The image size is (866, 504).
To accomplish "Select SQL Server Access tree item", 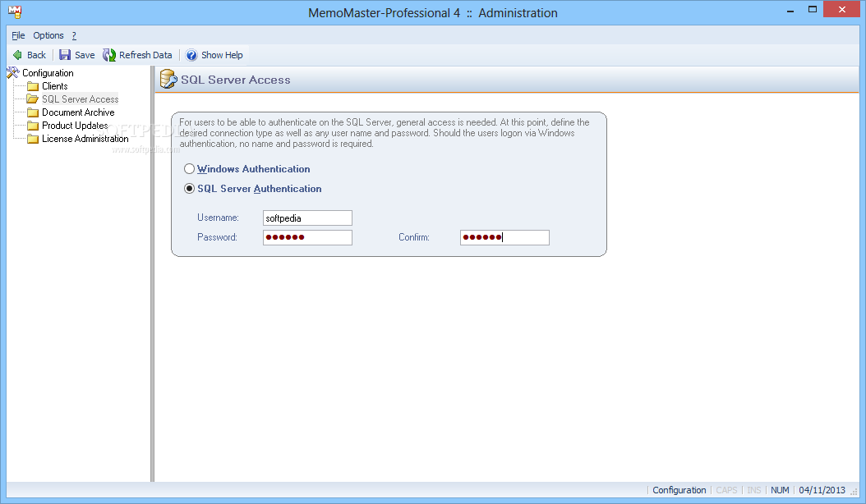I will tap(80, 99).
